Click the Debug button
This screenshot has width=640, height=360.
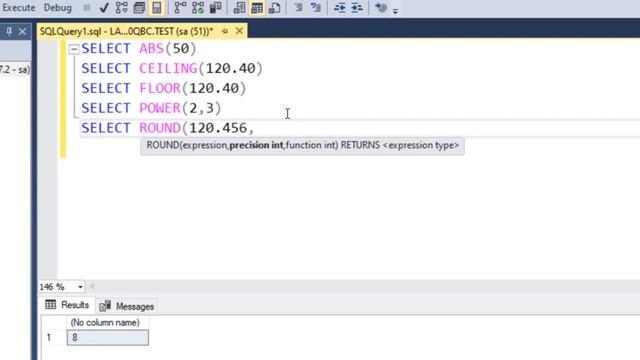58,8
